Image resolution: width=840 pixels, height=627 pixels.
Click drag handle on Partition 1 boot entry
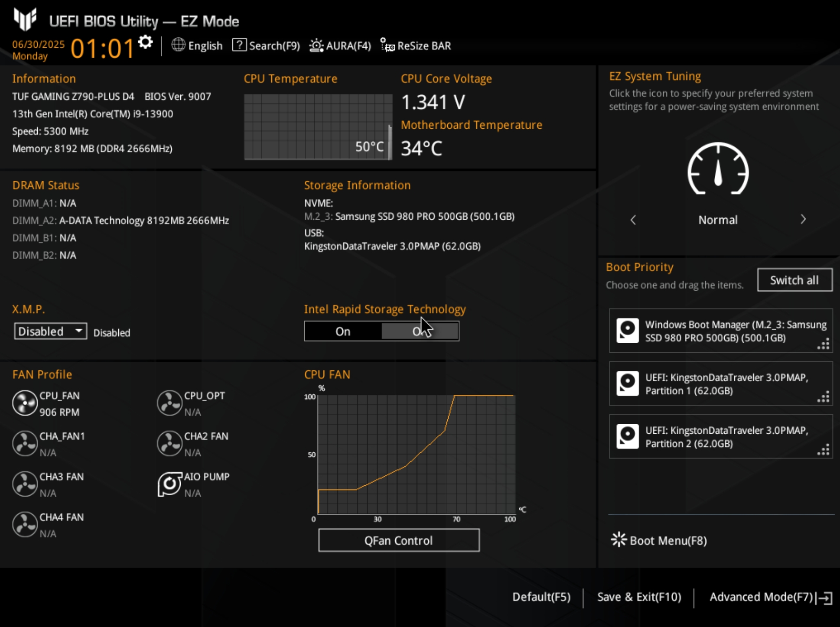click(823, 396)
